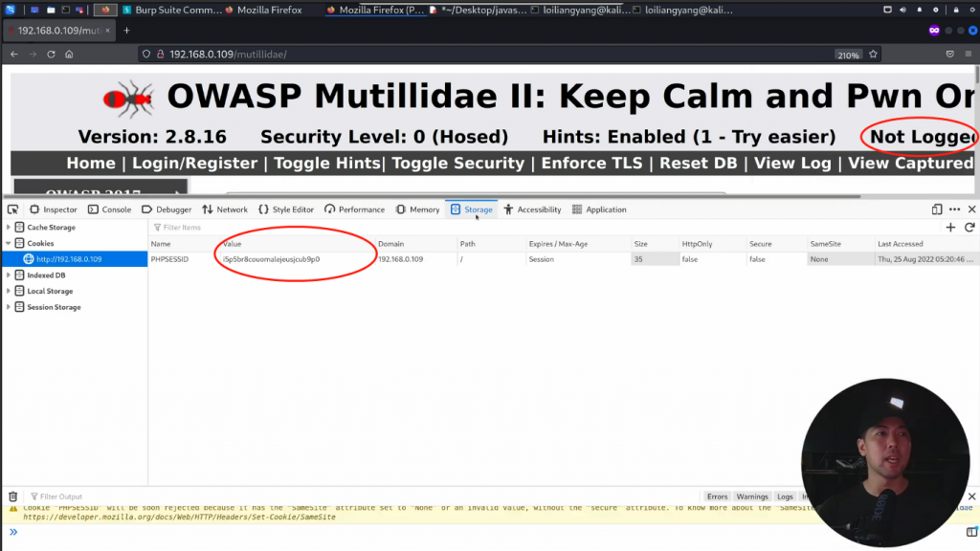
Task: Sort cookies by the Name column header
Action: click(185, 244)
